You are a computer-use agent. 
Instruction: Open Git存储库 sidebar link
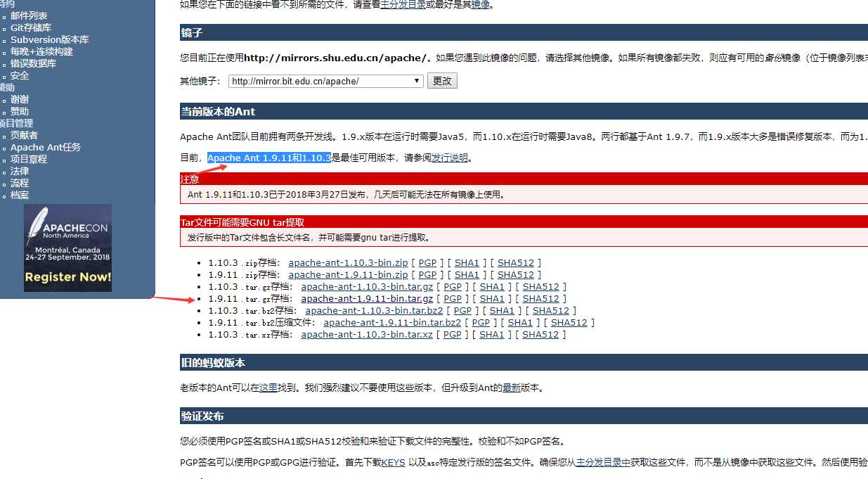(x=31, y=27)
